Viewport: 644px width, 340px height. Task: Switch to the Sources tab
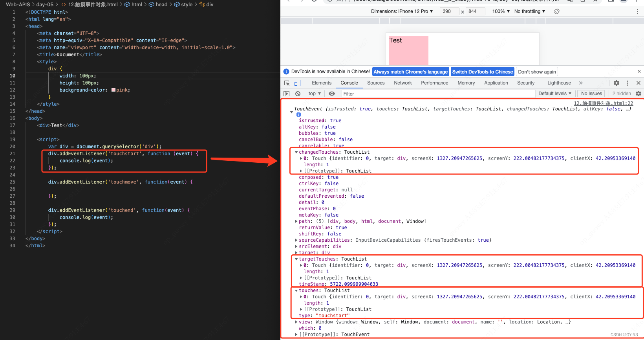[376, 83]
